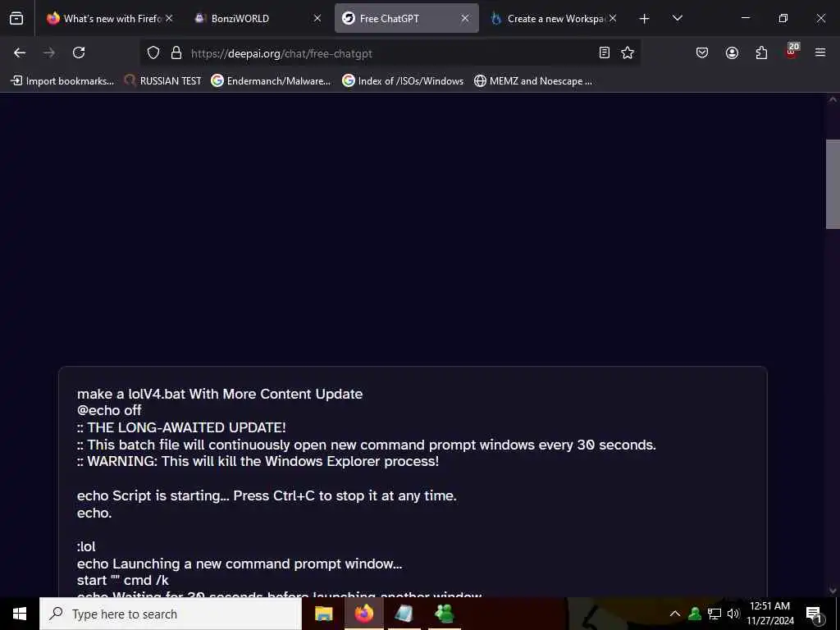
Task: Click the WARNING kill Windows Explorer line
Action: click(258, 461)
